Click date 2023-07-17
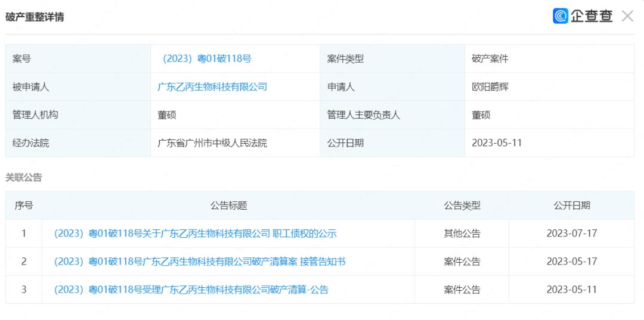The image size is (644, 320). coord(572,234)
